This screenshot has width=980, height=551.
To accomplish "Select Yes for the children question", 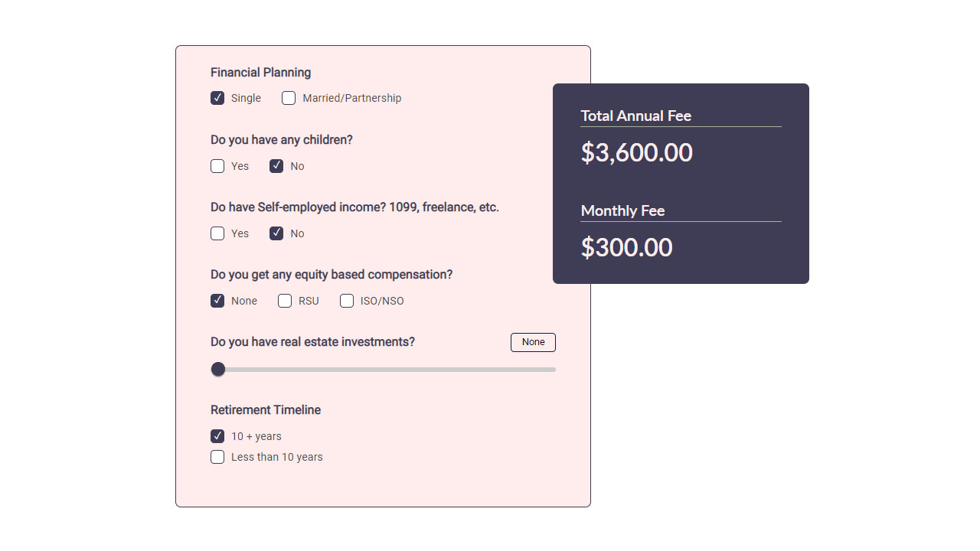I will pos(217,166).
